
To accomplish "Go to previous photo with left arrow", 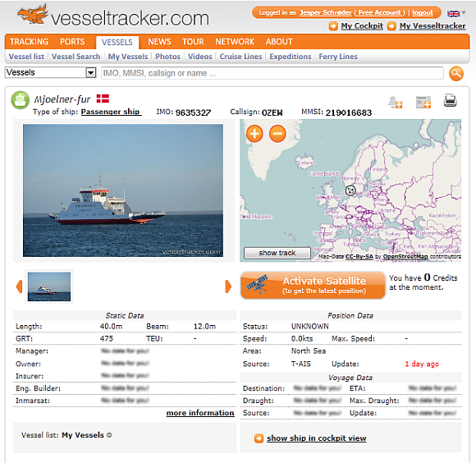I will click(19, 287).
